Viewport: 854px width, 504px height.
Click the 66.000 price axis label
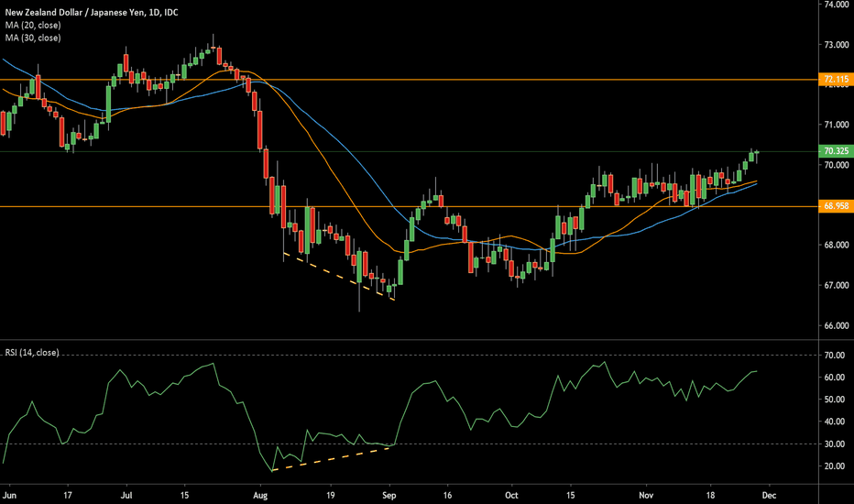[x=835, y=326]
